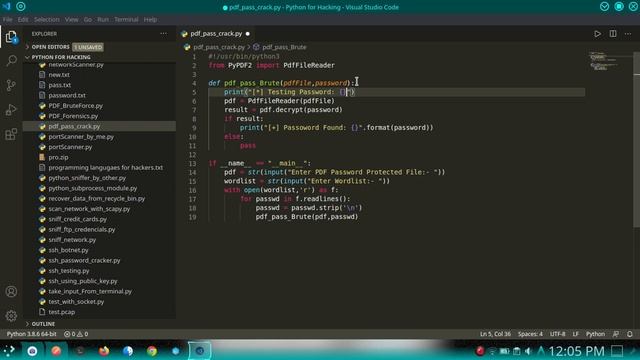Open the notifications bell in status bar
The image size is (640, 360).
tap(629, 334)
